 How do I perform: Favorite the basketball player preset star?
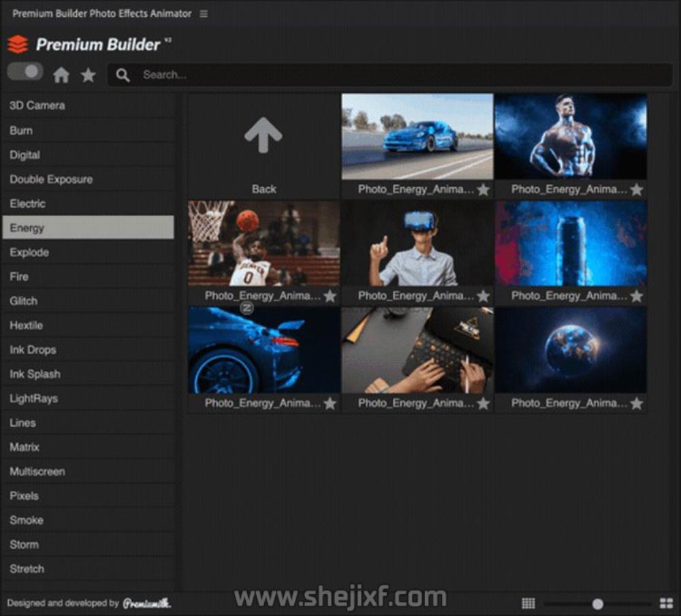click(x=330, y=296)
